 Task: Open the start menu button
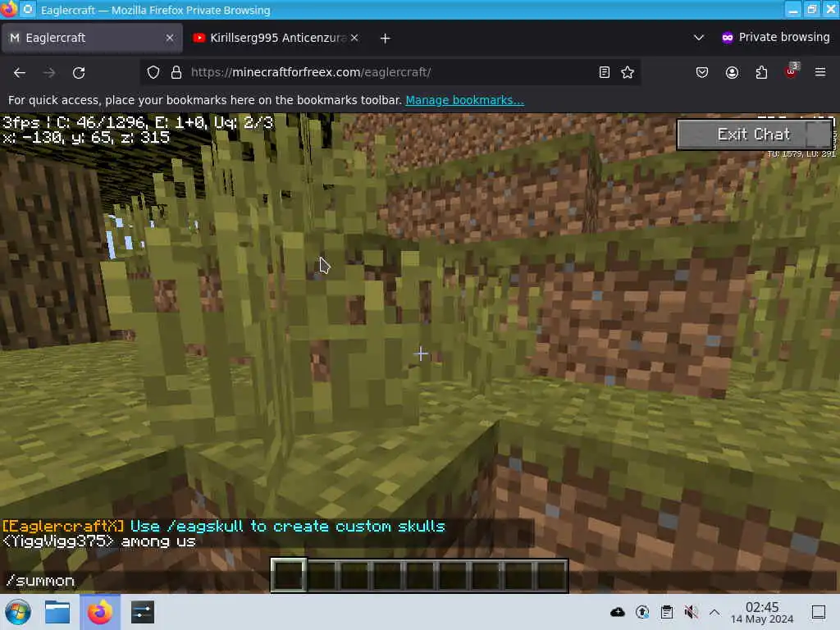point(18,612)
